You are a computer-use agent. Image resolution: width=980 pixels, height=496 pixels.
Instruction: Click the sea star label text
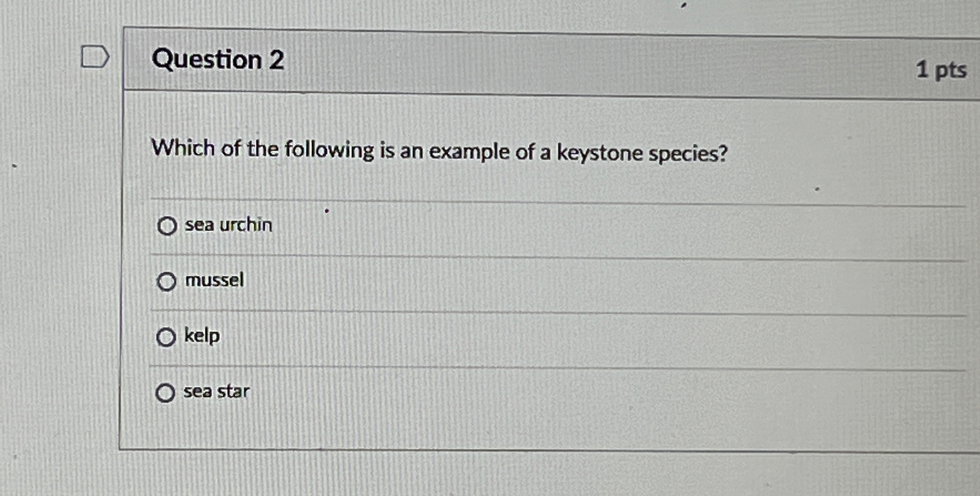[216, 392]
